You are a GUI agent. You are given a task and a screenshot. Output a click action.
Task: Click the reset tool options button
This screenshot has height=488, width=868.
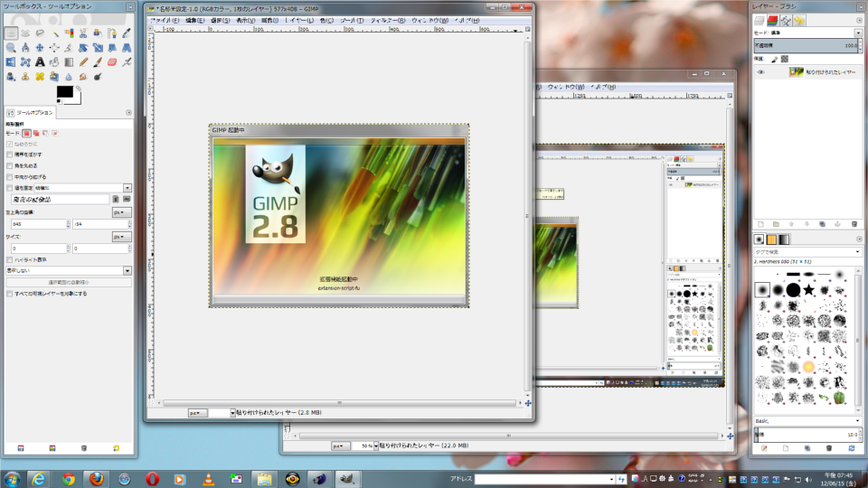116,448
